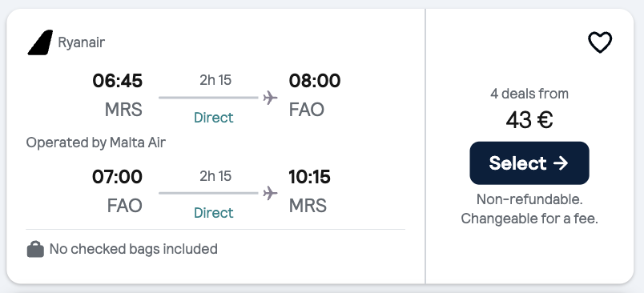Viewport: 644px width, 293px height.
Task: Click the outbound Direct label
Action: point(214,118)
